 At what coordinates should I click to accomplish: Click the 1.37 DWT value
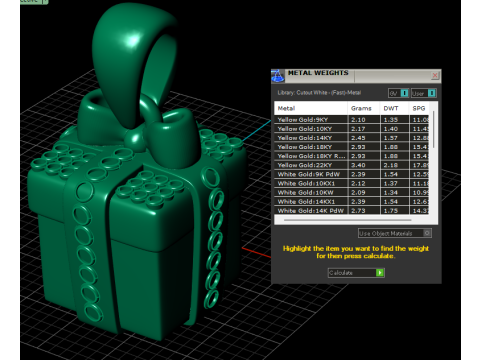(x=390, y=183)
